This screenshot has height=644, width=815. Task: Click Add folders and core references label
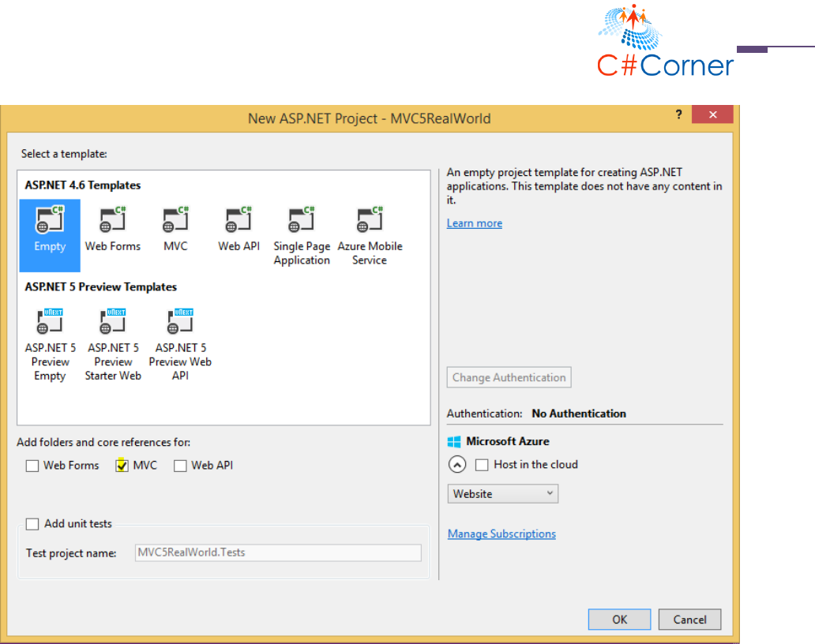[x=103, y=443]
